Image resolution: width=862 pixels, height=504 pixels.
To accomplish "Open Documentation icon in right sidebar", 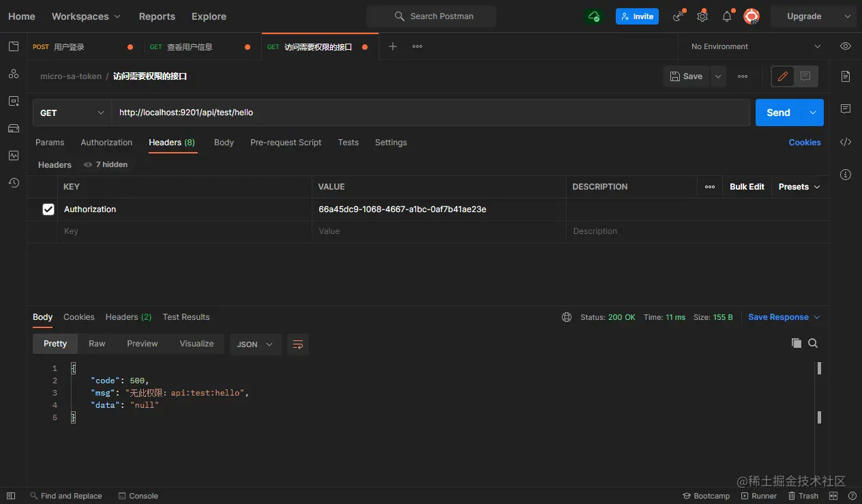I will click(846, 76).
